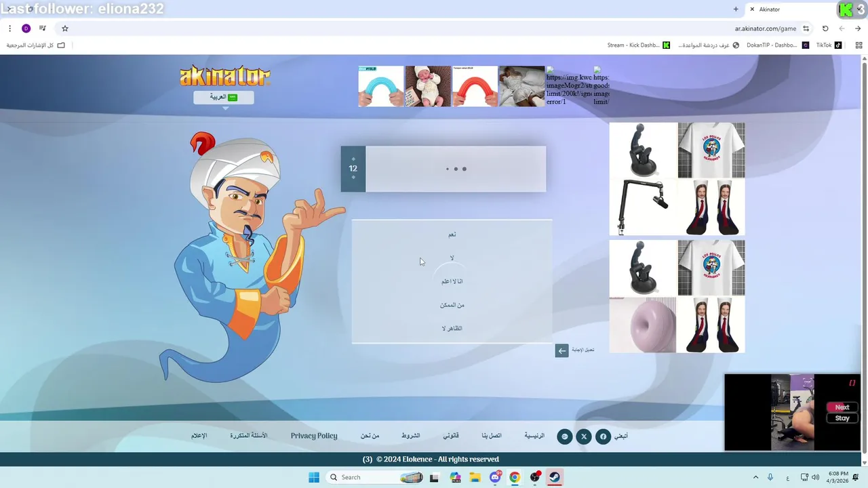Open الإعلام footer link

199,436
